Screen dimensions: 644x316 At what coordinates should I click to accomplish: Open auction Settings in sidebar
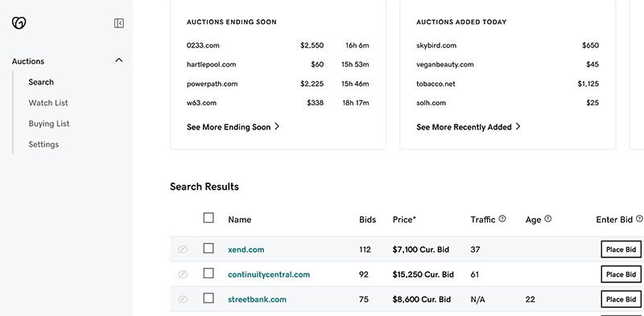click(43, 145)
